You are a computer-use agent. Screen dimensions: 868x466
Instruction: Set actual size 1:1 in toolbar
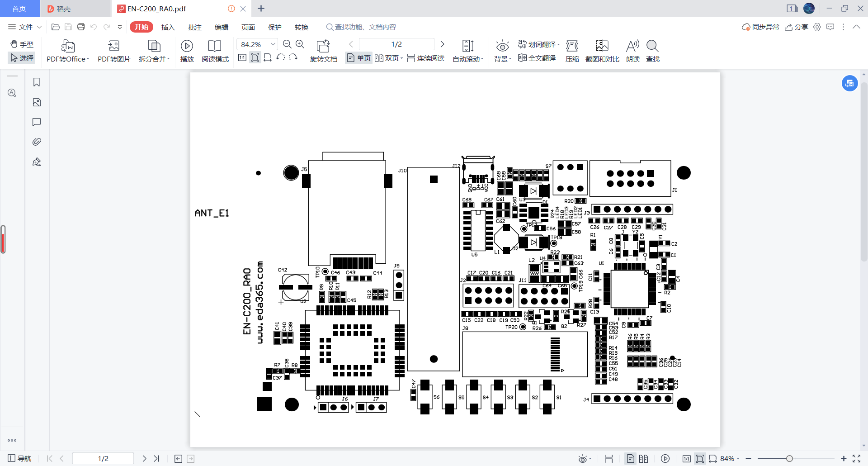[242, 57]
